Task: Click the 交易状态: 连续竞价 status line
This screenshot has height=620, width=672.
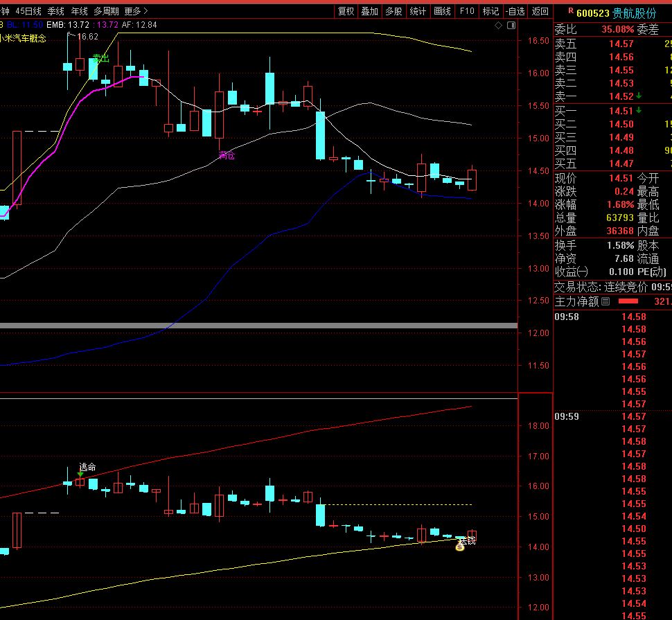Action: (613, 287)
